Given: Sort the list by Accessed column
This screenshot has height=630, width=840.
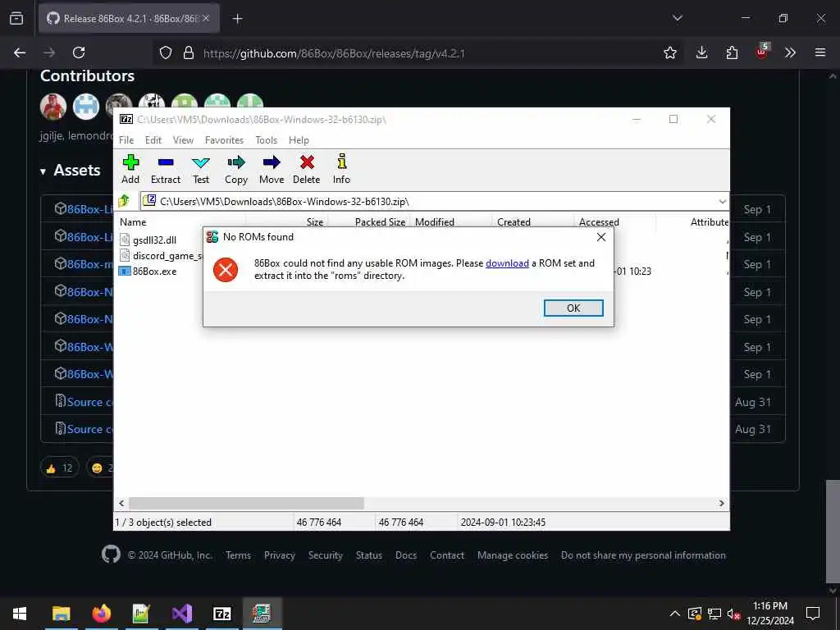Looking at the screenshot, I should click(x=598, y=221).
